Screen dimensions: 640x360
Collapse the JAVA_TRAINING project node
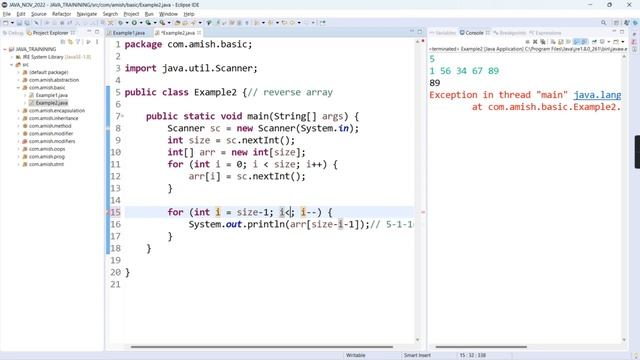click(5, 49)
